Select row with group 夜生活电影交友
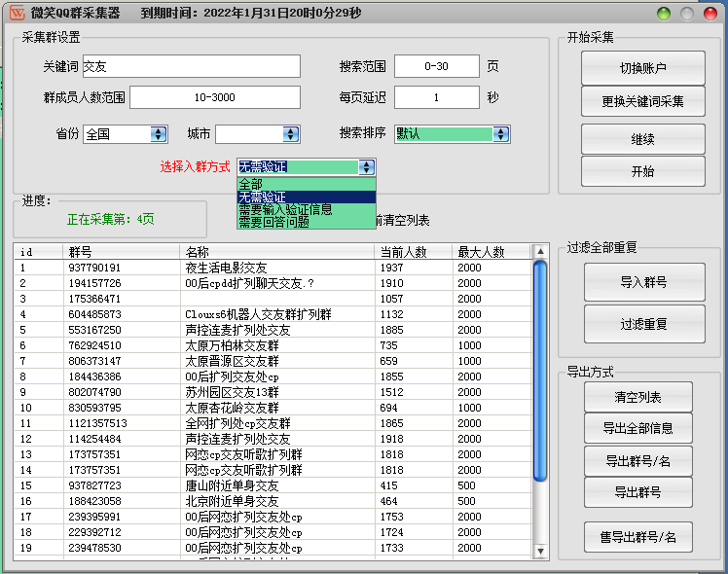This screenshot has width=728, height=574. [273, 268]
